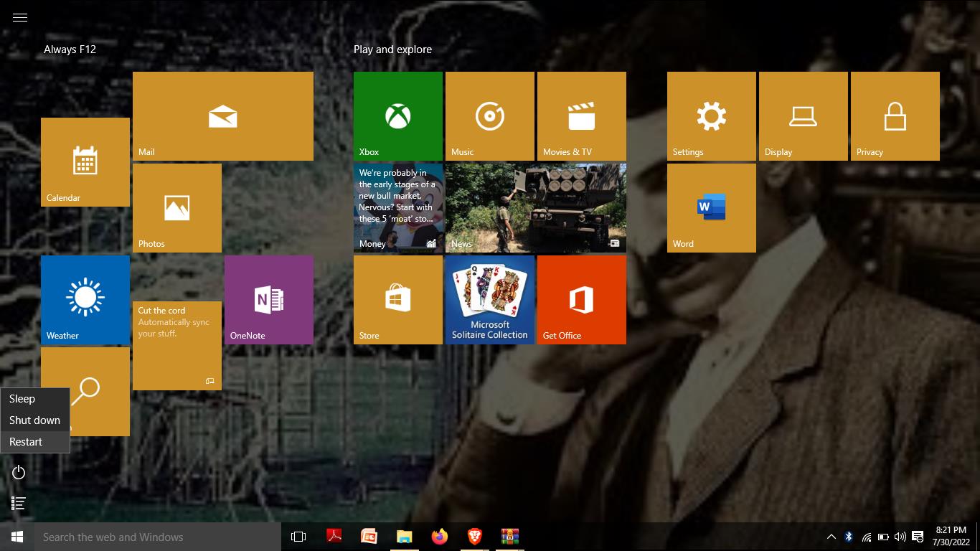The height and width of the screenshot is (551, 980).
Task: Open the Mail tile
Action: tap(223, 116)
